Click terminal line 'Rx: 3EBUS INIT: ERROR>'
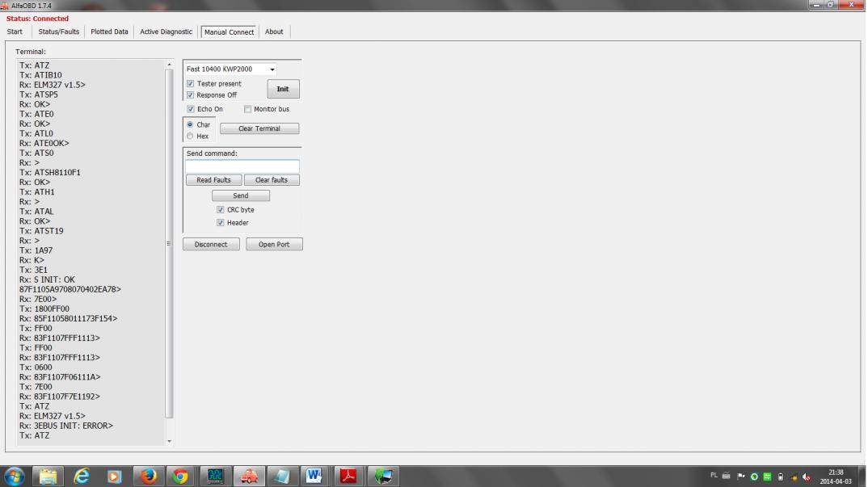The height and width of the screenshot is (487, 868). [66, 426]
